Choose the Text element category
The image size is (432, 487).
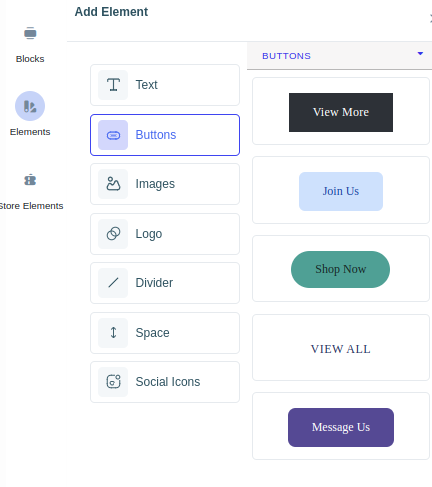(x=165, y=85)
